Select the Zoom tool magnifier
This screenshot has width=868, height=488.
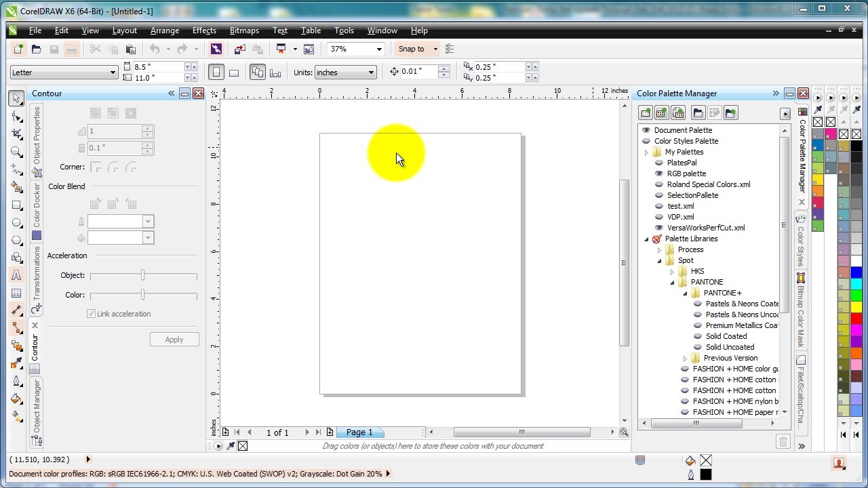(x=16, y=152)
